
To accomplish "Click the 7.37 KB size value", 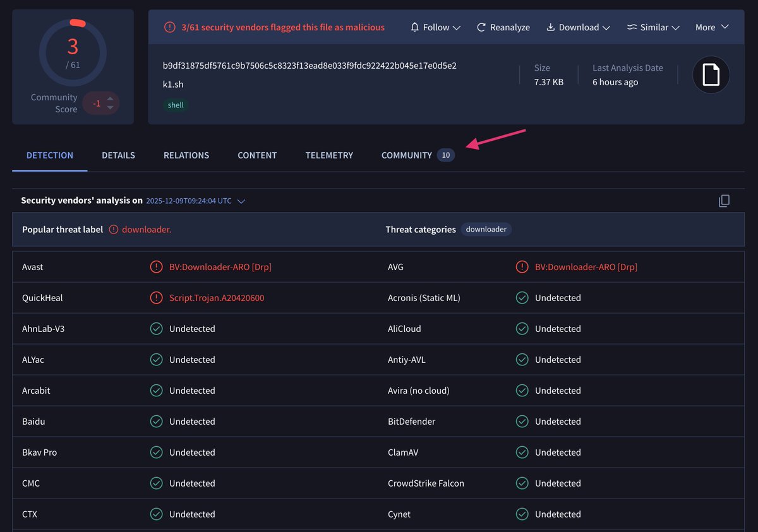I will [x=549, y=82].
